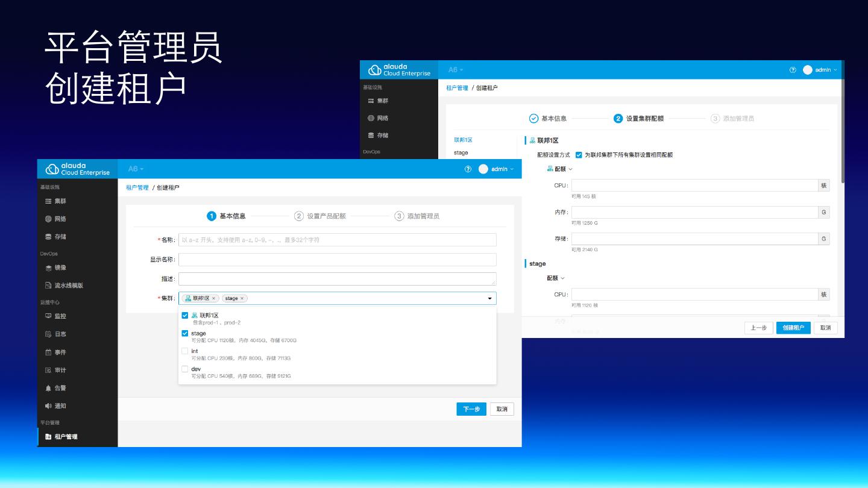Viewport: 868px width, 488px height.
Task: Uncheck the 联邦1区 cluster checkbox
Action: (x=185, y=315)
